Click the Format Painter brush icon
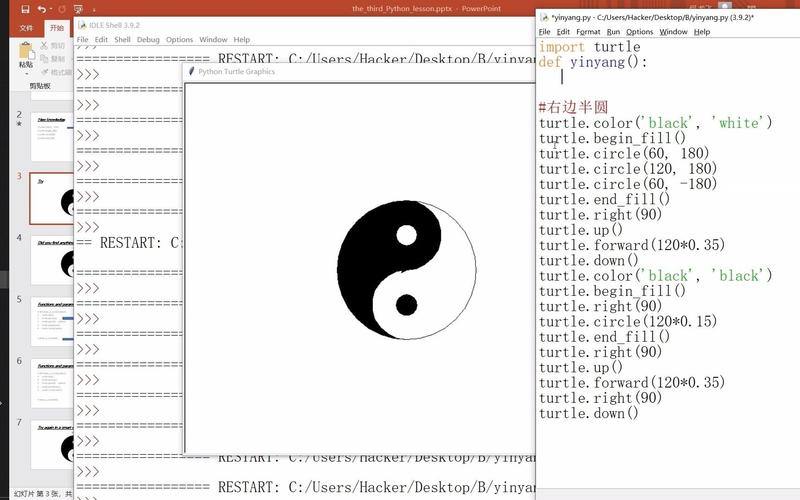The image size is (800, 500). [44, 72]
